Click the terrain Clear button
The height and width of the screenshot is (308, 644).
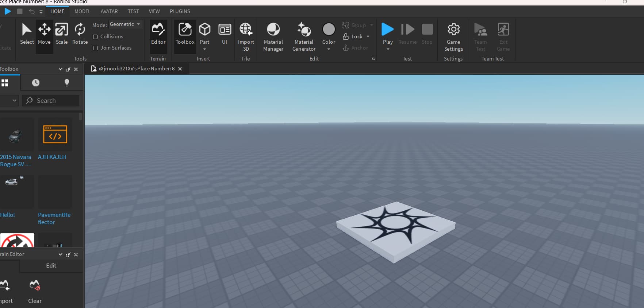point(35,292)
